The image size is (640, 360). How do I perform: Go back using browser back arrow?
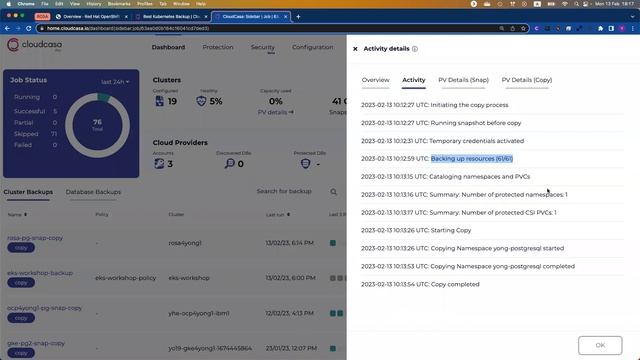tap(7, 28)
